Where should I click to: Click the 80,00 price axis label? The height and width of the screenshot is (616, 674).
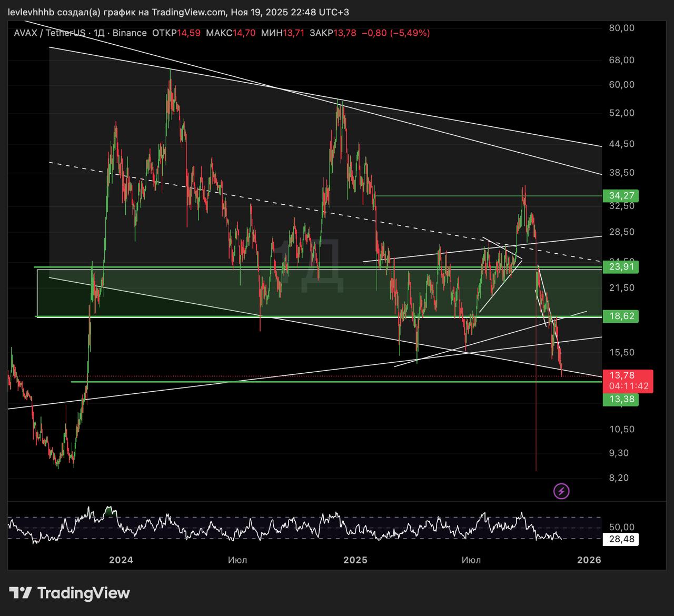click(x=621, y=28)
